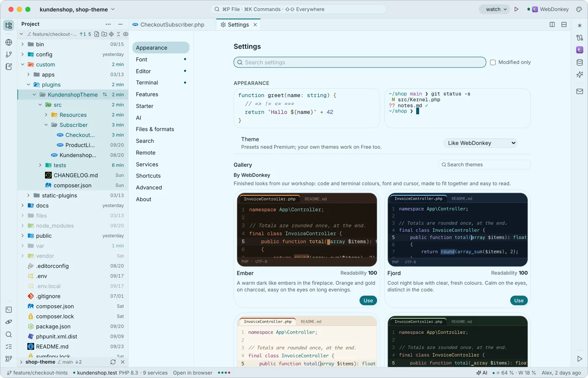Click the Fjord theme preview thumbnail
This screenshot has height=378, width=588.
pos(457,230)
